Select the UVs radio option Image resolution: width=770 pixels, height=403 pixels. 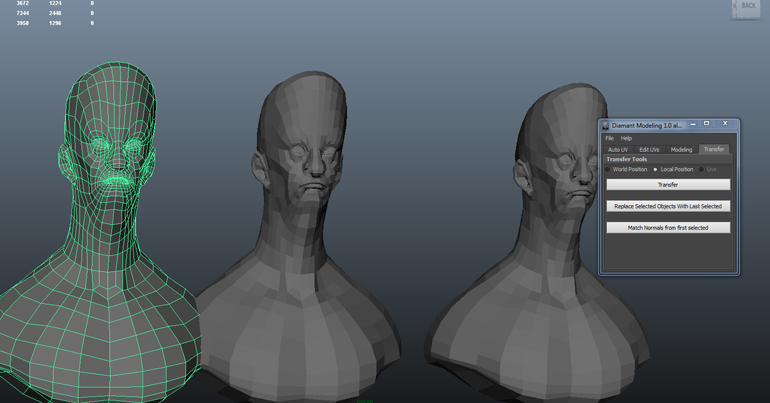(x=702, y=169)
